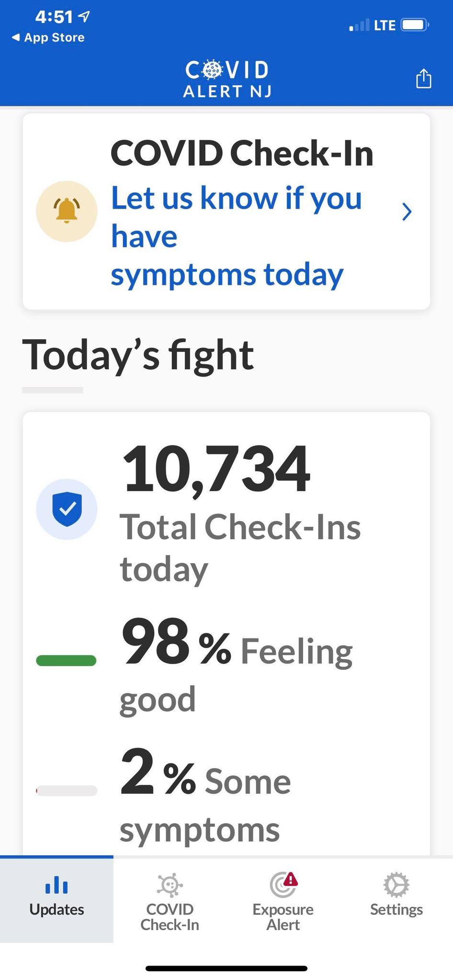The height and width of the screenshot is (980, 453).
Task: Select the Updates tab label
Action: (x=57, y=909)
